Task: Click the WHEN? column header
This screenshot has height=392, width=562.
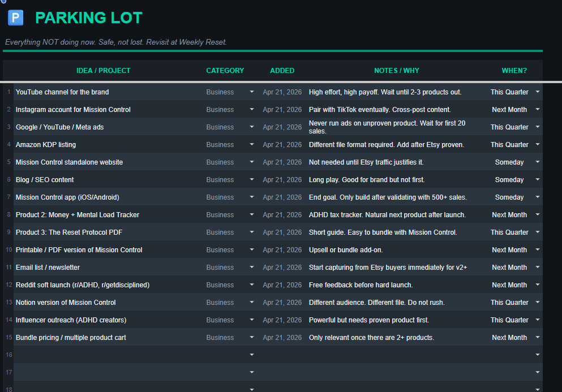Action: tap(514, 71)
